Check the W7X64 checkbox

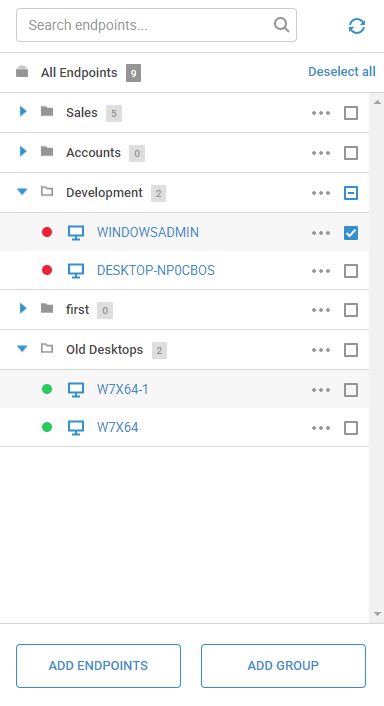click(x=351, y=428)
